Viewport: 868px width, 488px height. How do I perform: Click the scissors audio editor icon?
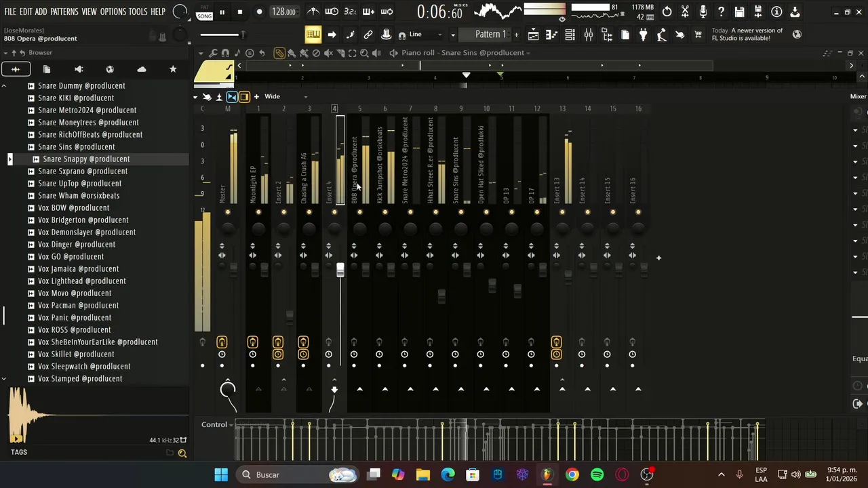pyautogui.click(x=685, y=12)
